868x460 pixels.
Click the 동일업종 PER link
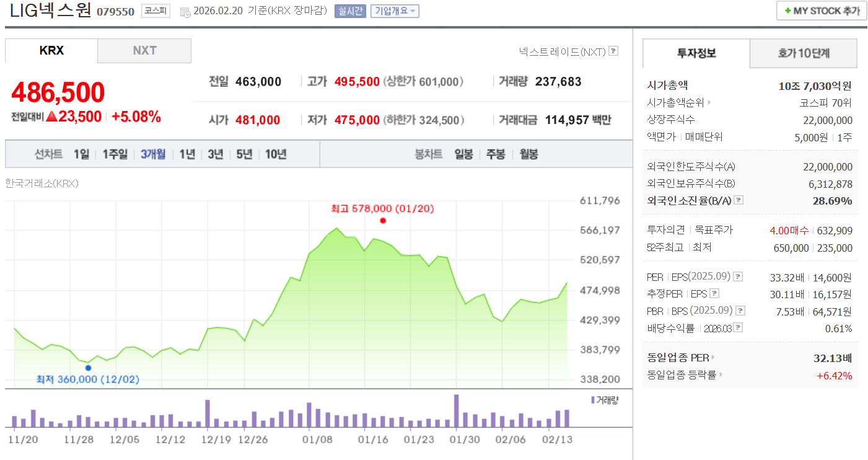[678, 358]
